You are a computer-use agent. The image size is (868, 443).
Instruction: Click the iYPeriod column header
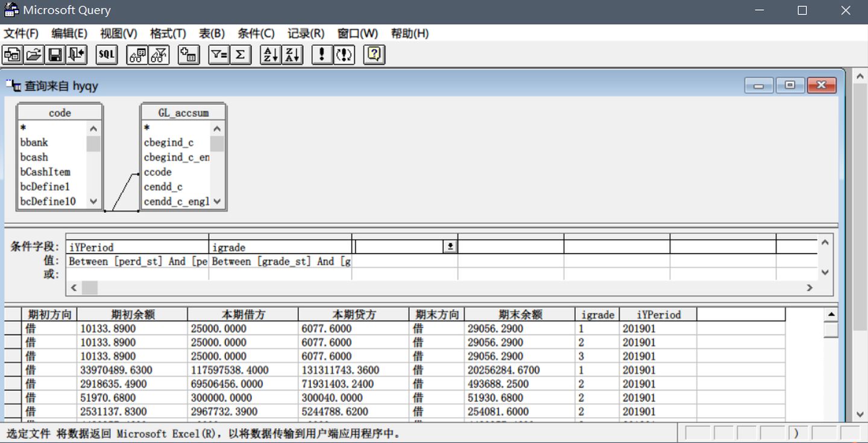tap(659, 314)
